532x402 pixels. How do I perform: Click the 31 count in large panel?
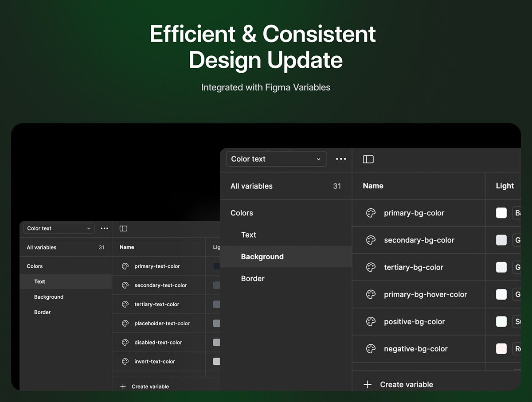(x=337, y=186)
